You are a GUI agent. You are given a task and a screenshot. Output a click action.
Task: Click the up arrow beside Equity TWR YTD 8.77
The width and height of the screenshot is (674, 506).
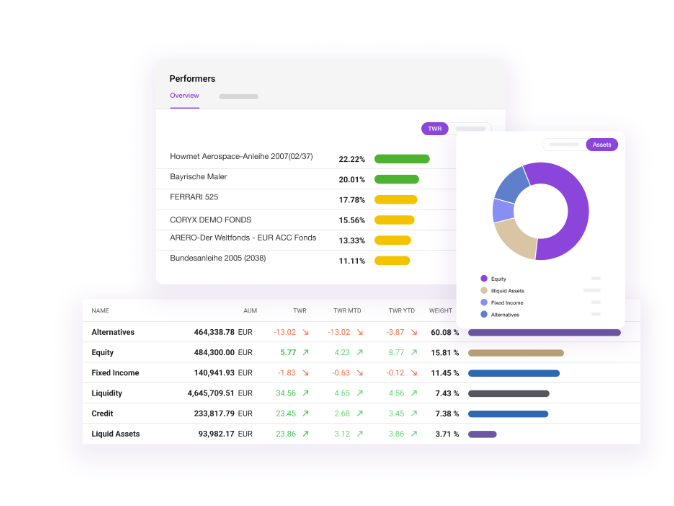click(x=414, y=352)
